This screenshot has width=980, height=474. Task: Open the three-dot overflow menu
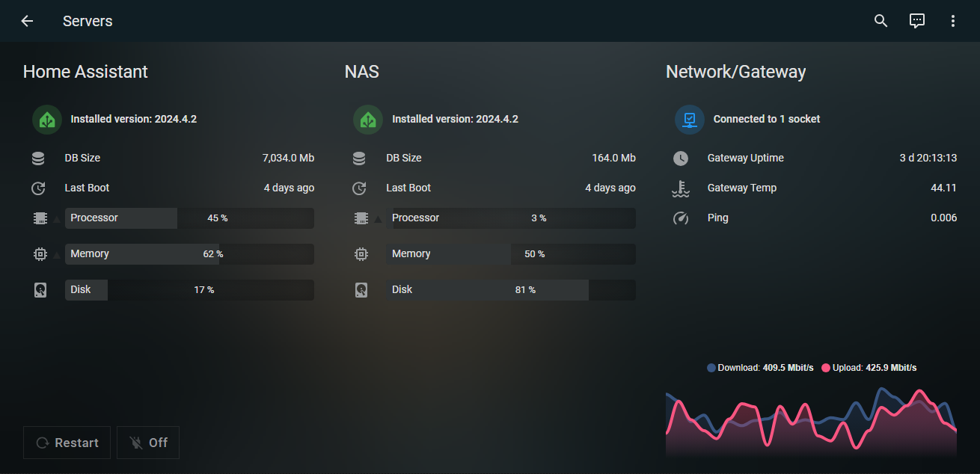tap(953, 21)
